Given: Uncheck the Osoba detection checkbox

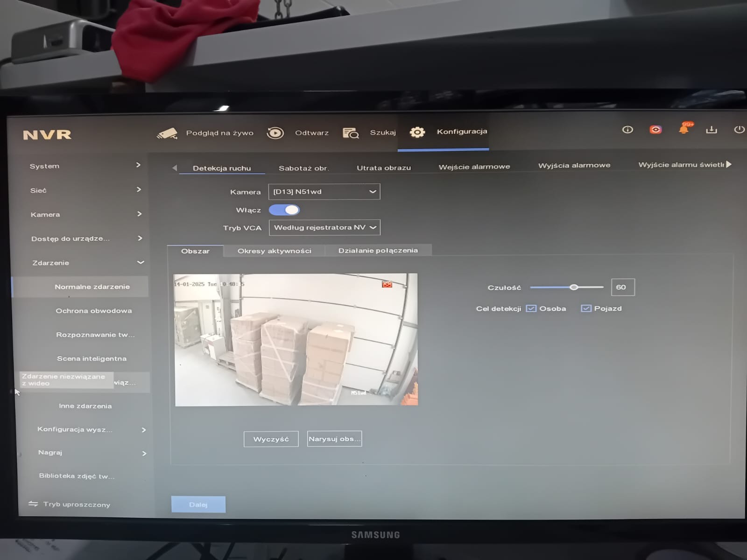Looking at the screenshot, I should tap(531, 308).
